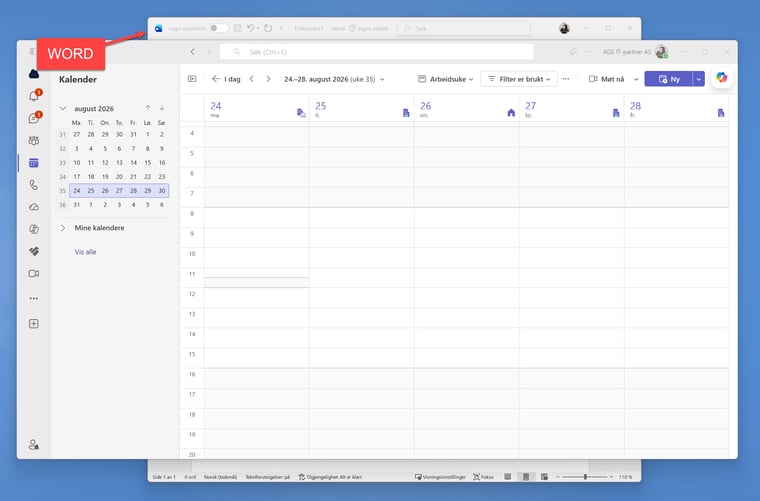Open the Calls phone icon
760x501 pixels.
(33, 185)
